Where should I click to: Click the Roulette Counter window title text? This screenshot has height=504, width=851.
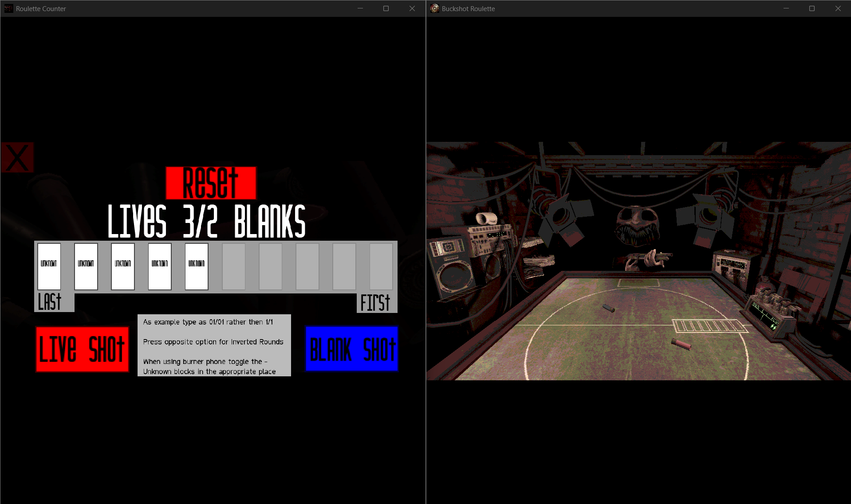pyautogui.click(x=41, y=9)
